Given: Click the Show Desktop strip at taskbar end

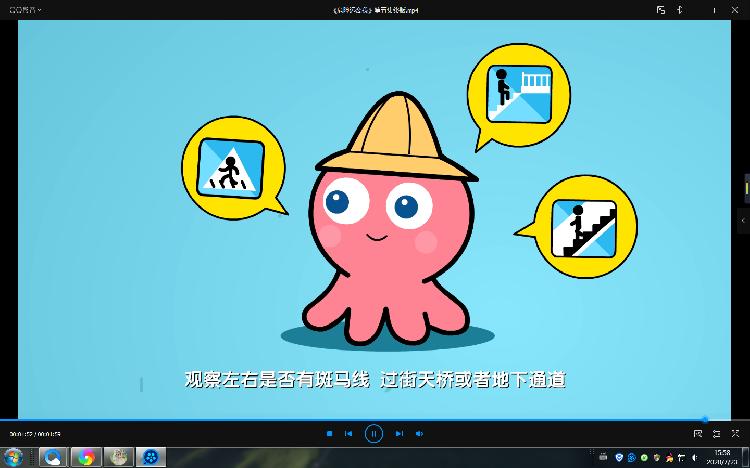Looking at the screenshot, I should [x=746, y=457].
